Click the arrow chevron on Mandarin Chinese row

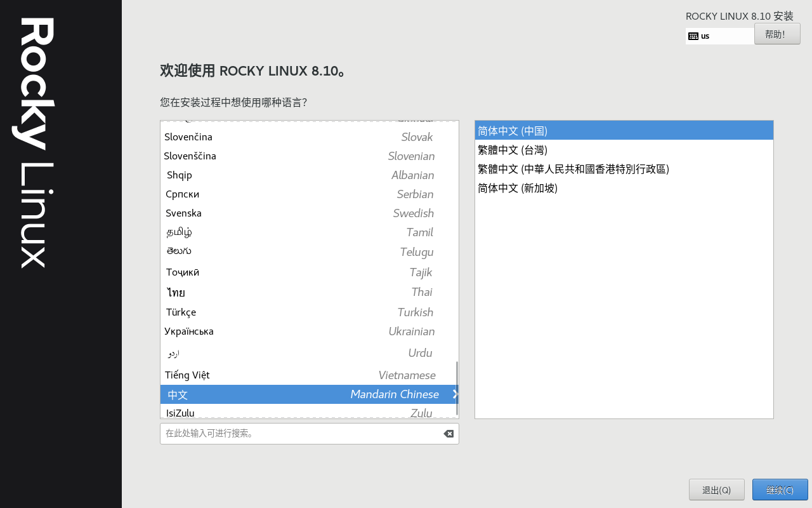pyautogui.click(x=455, y=394)
